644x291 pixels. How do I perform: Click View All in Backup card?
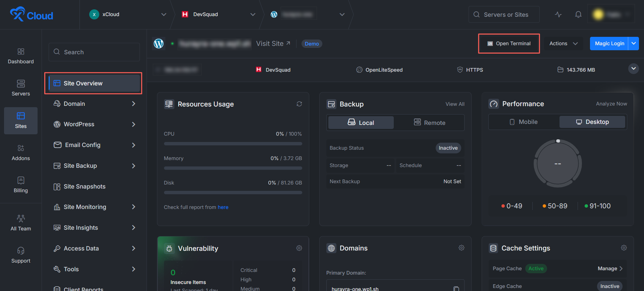pyautogui.click(x=455, y=104)
